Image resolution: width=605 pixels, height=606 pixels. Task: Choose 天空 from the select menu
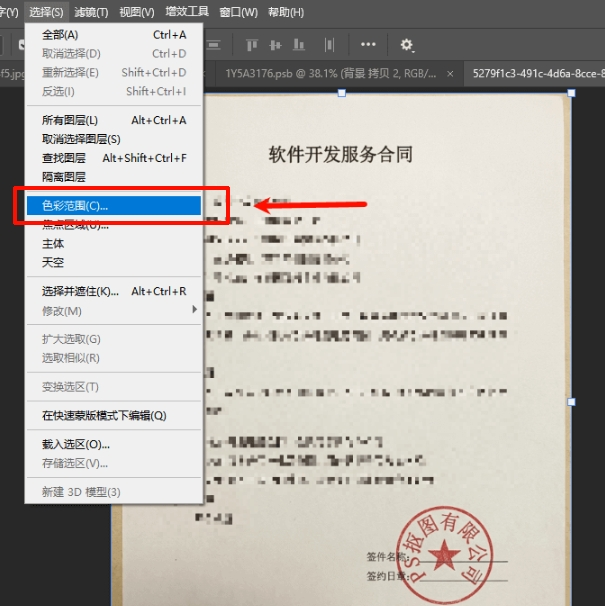click(114, 262)
